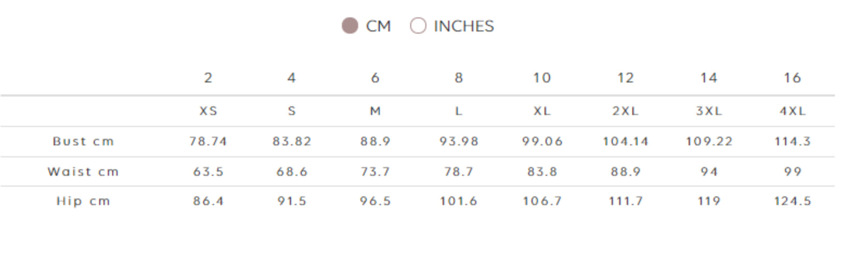
Task: Click the Hip cm row label
Action: click(x=83, y=201)
